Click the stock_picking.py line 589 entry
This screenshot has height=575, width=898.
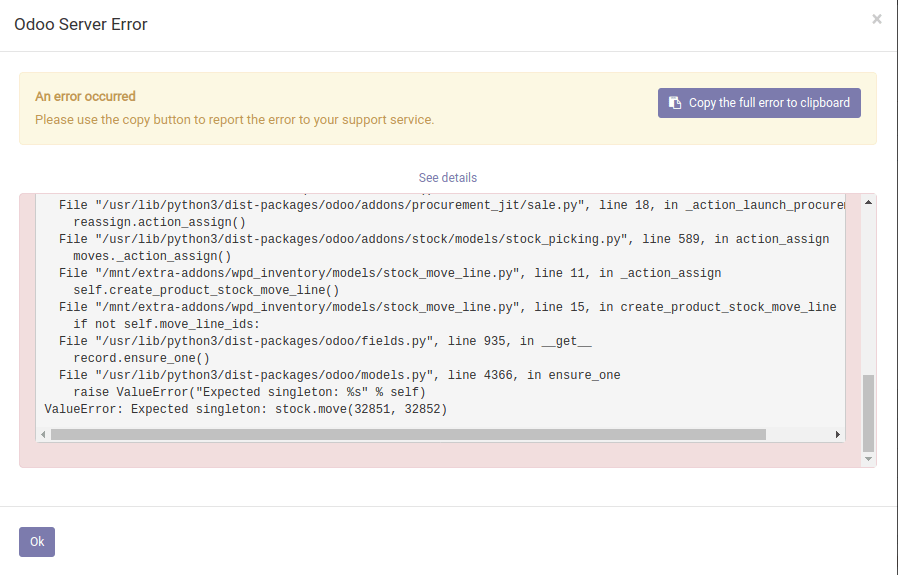[x=443, y=239]
